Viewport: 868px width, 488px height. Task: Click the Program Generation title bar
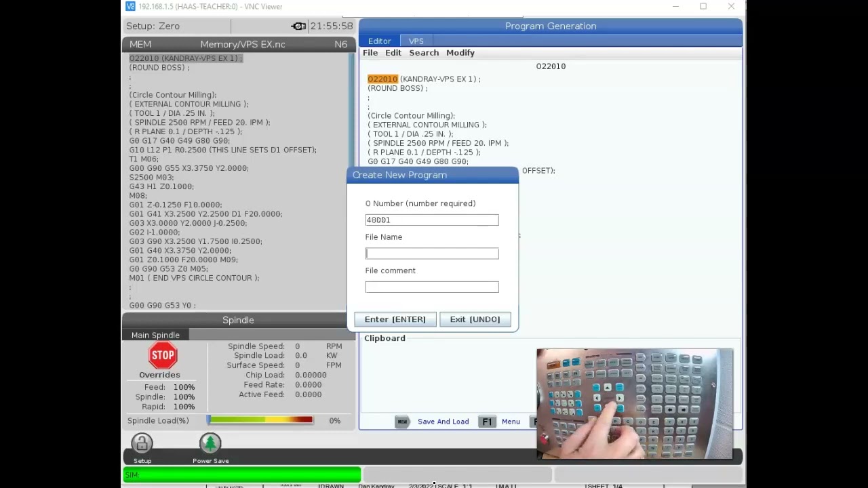click(551, 26)
